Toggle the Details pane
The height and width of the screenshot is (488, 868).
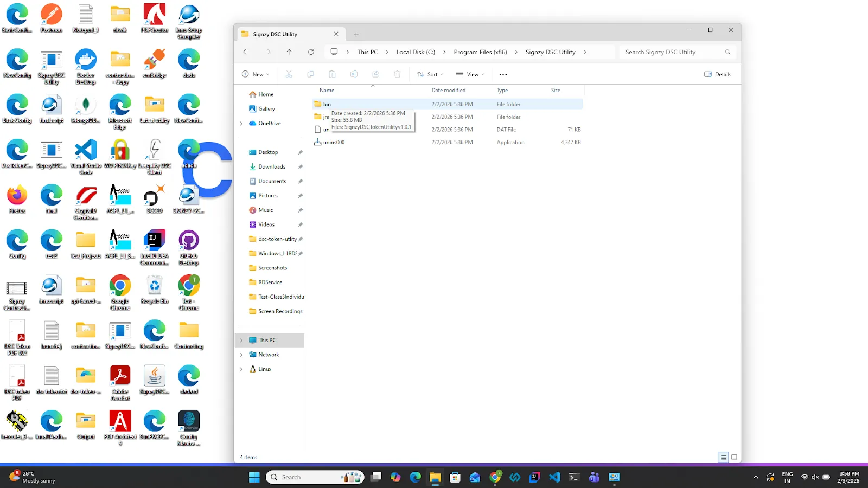point(718,74)
